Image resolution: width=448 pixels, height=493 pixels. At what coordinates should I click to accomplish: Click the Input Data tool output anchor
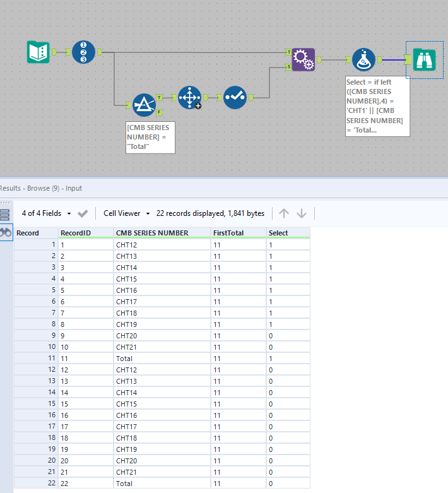(x=54, y=52)
